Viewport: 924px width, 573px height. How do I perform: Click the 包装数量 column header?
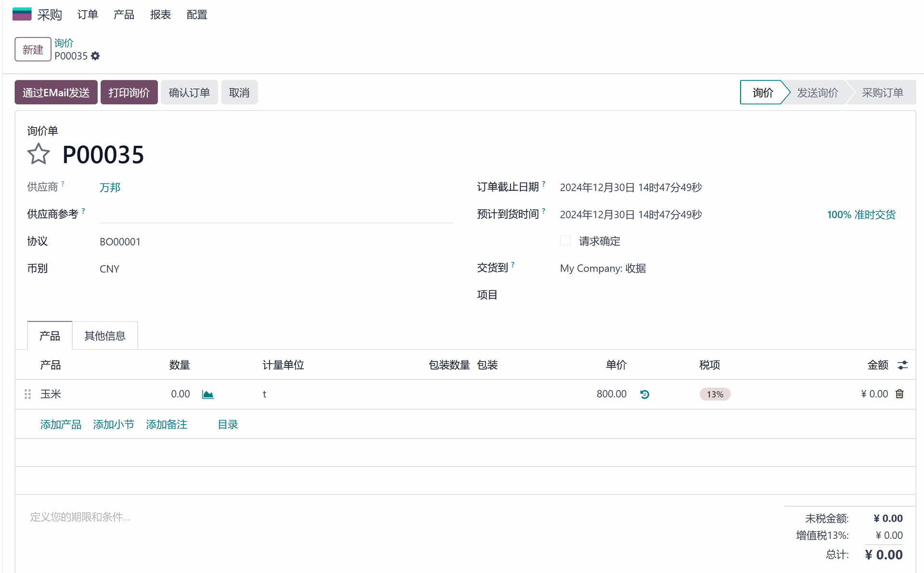point(449,365)
